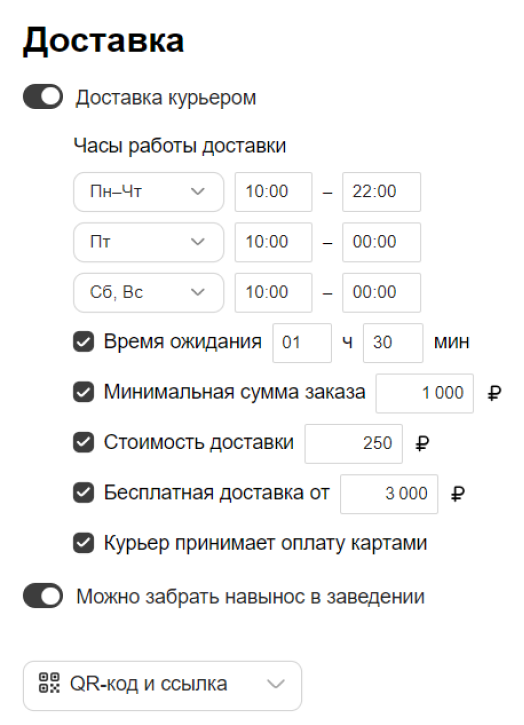
Task: Uncheck the Бесплатная доставка от checkbox
Action: pos(84,493)
